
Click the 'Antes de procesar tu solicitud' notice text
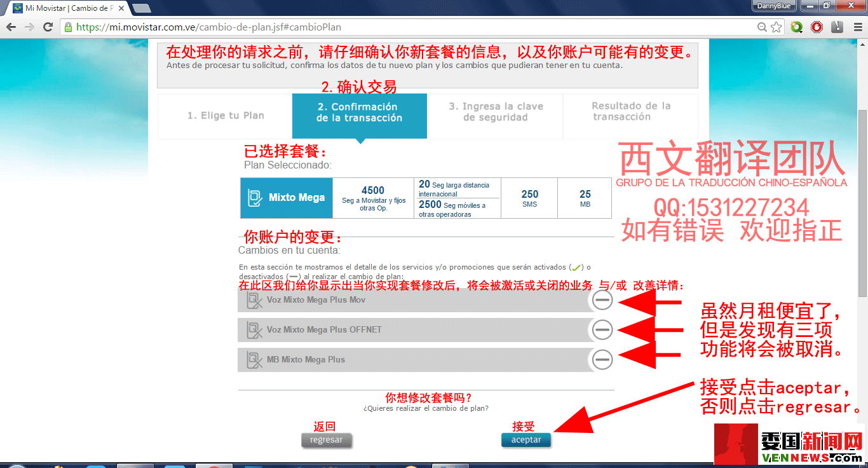pyautogui.click(x=395, y=65)
